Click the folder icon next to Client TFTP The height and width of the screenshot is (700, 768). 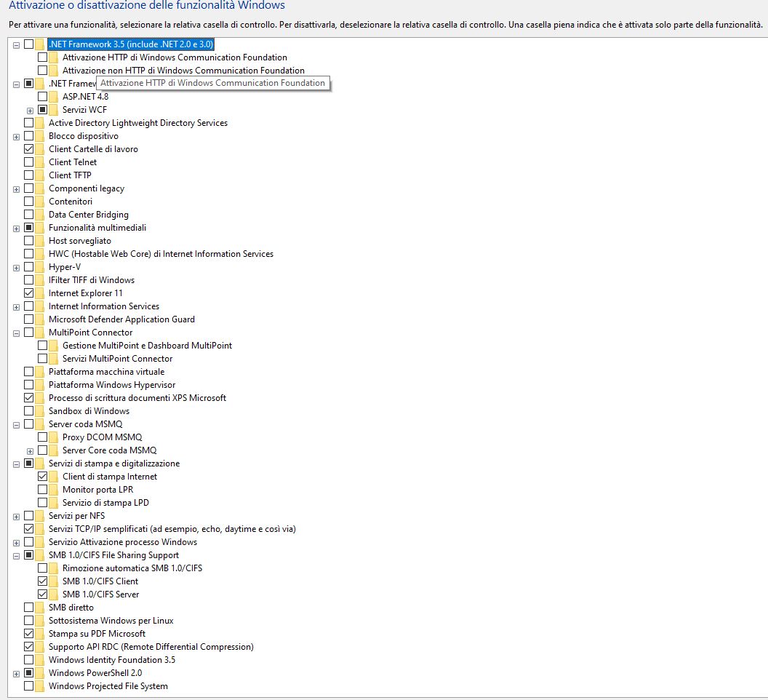click(40, 175)
